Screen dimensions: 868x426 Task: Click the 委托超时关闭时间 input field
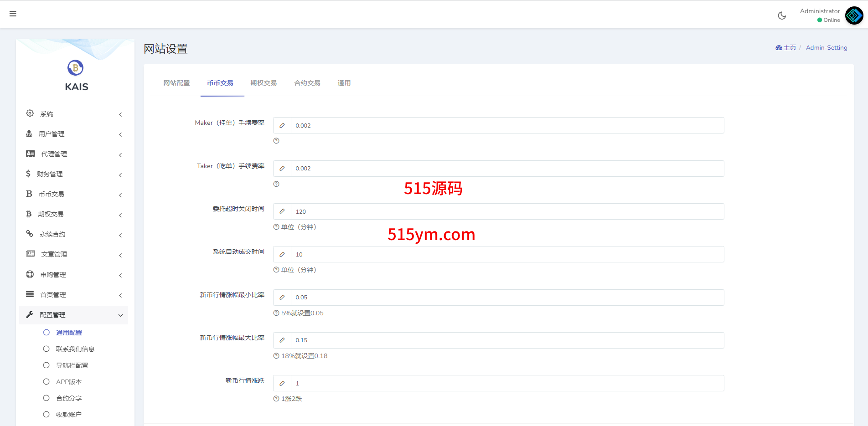tap(507, 211)
